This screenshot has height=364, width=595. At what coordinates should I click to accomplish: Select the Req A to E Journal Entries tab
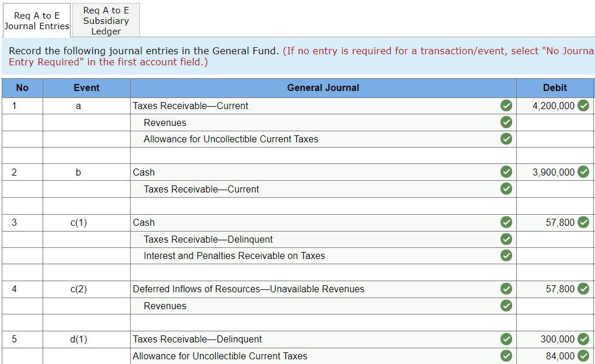click(x=36, y=19)
